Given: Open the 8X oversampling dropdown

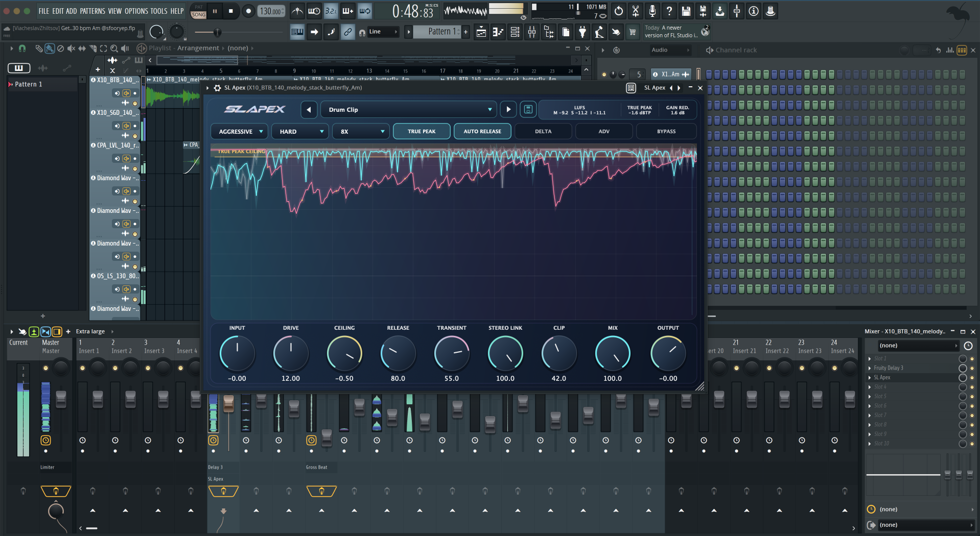Looking at the screenshot, I should (361, 131).
